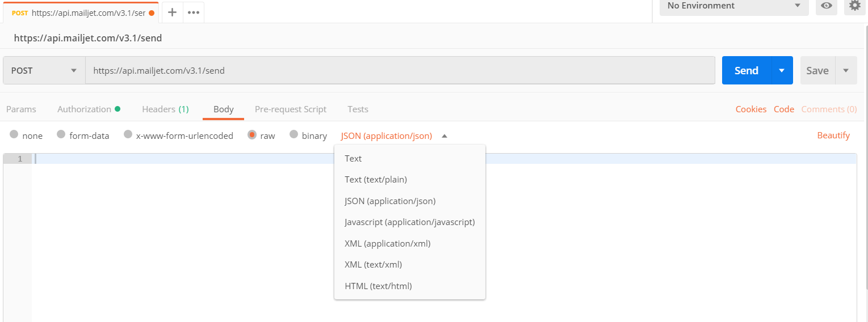The width and height of the screenshot is (868, 322).
Task: Click the three-dots tab options icon
Action: pyautogui.click(x=194, y=12)
